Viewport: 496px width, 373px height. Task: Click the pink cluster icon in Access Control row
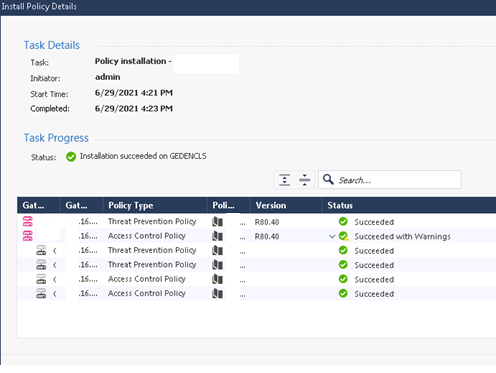point(28,236)
